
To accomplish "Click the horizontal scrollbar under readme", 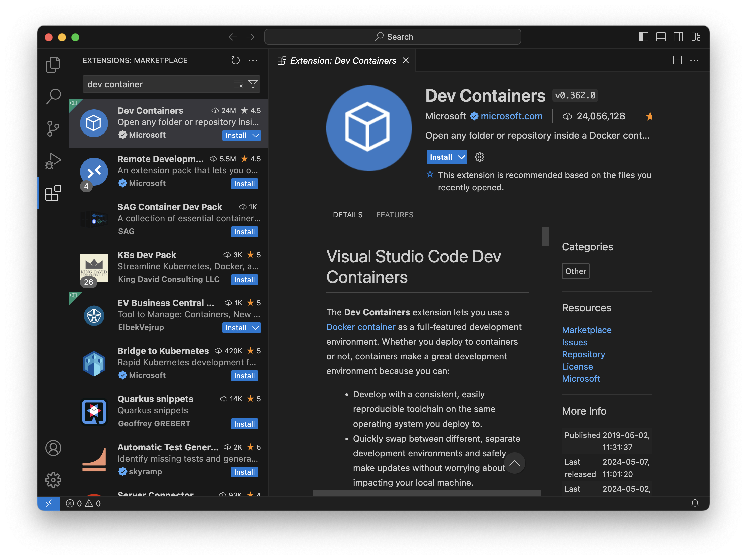I will 427,494.
